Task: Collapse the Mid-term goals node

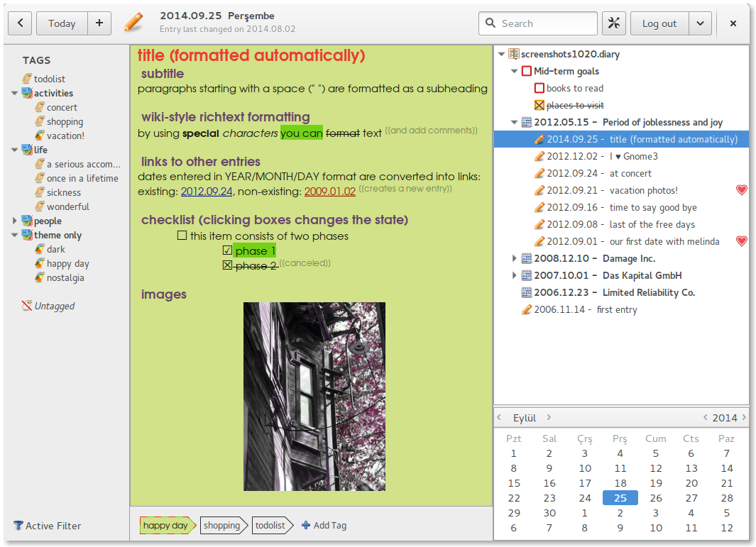Action: point(515,72)
